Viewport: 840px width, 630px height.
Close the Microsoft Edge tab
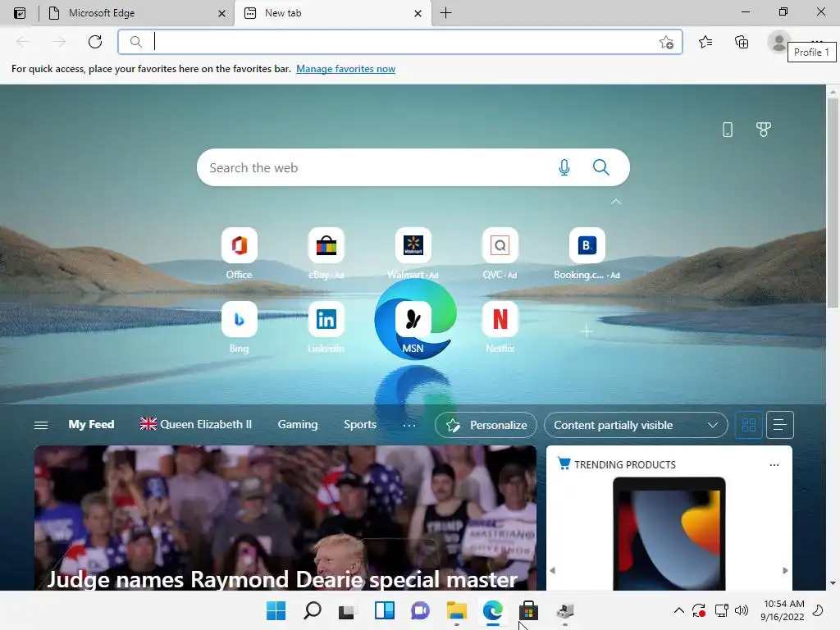click(221, 13)
